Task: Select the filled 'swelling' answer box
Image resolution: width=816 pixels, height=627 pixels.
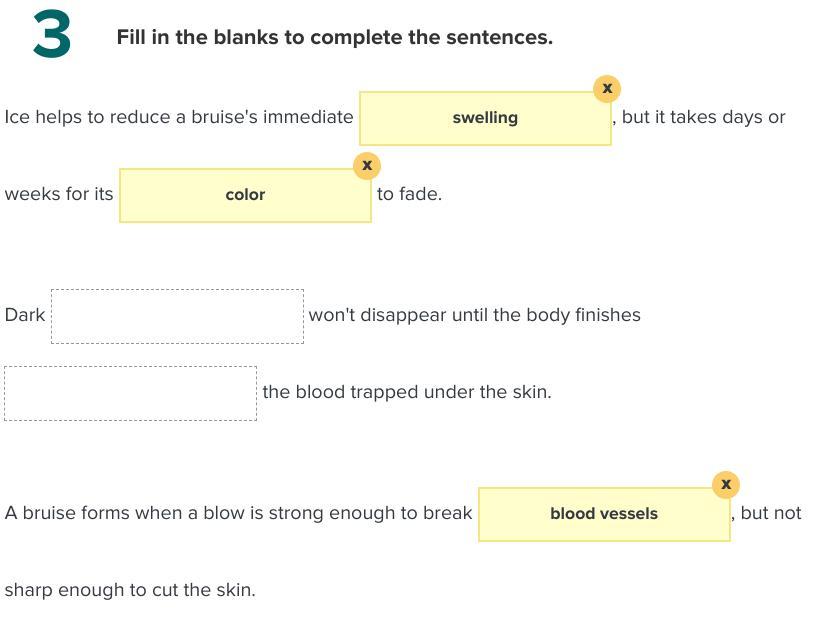Action: coord(485,118)
